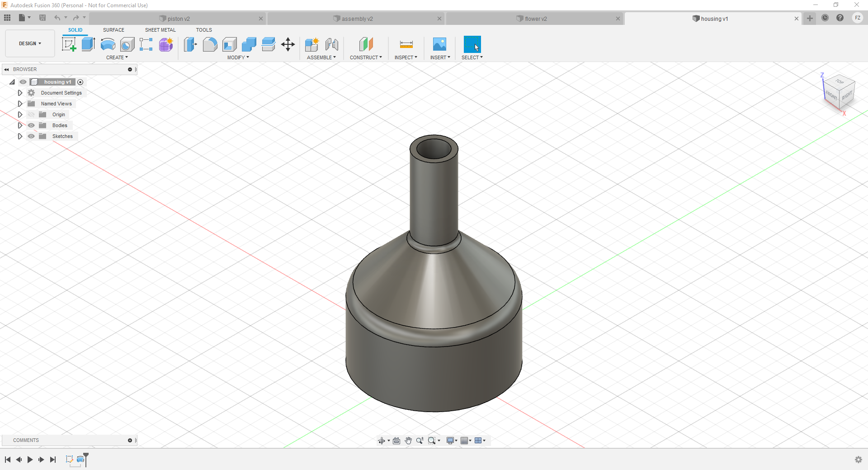Image resolution: width=868 pixels, height=470 pixels.
Task: Open the Help question mark icon
Action: [x=840, y=18]
